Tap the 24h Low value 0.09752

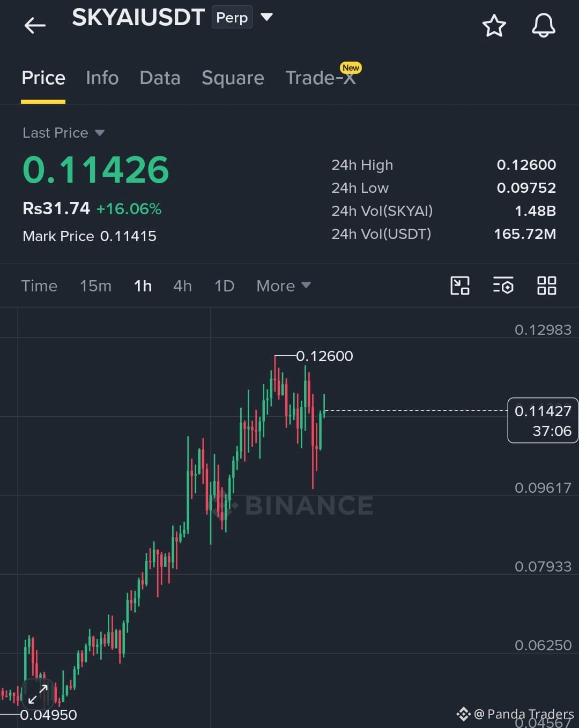pos(526,188)
